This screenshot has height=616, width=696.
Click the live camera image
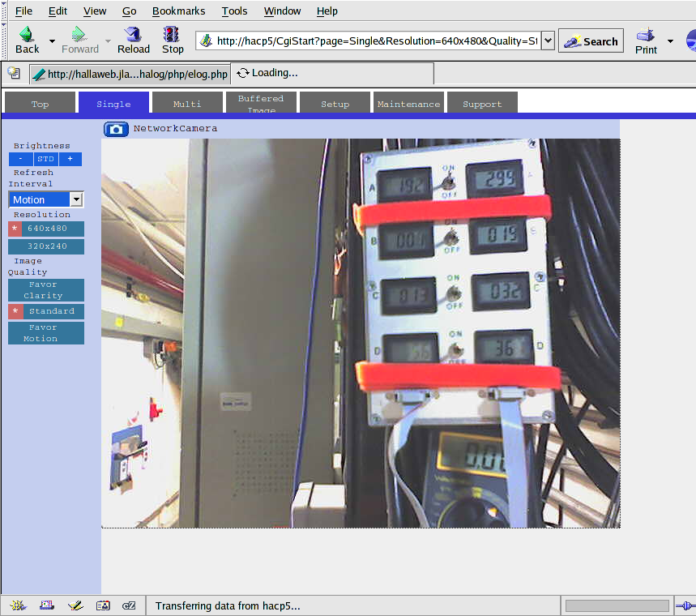(361, 333)
